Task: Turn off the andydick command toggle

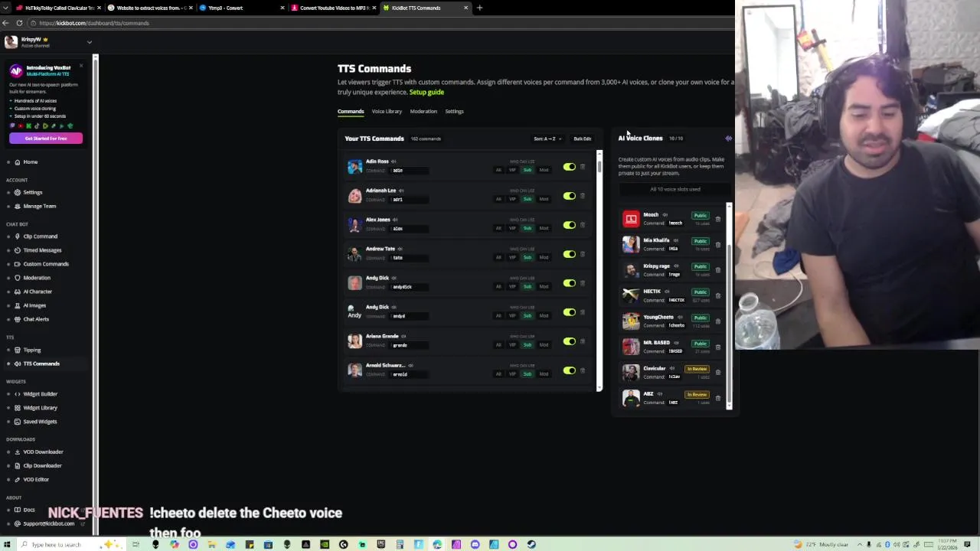Action: coord(569,283)
